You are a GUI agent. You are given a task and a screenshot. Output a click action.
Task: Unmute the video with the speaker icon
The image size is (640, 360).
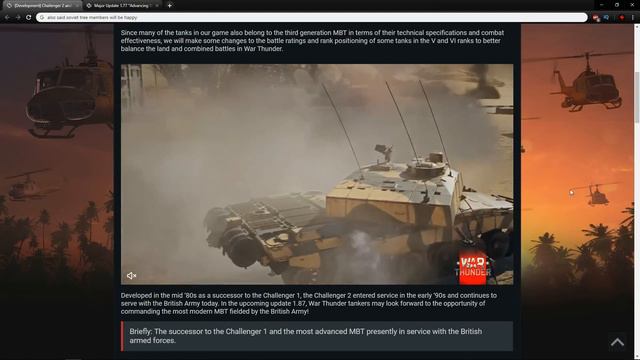(x=131, y=276)
